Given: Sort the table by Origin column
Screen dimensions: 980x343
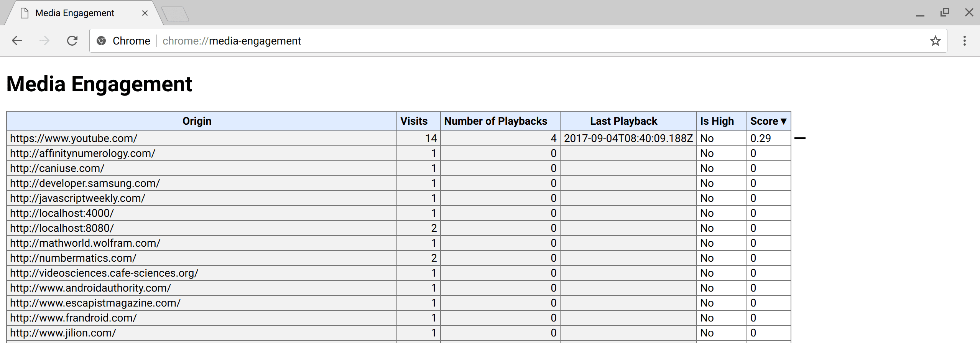Looking at the screenshot, I should pyautogui.click(x=197, y=121).
